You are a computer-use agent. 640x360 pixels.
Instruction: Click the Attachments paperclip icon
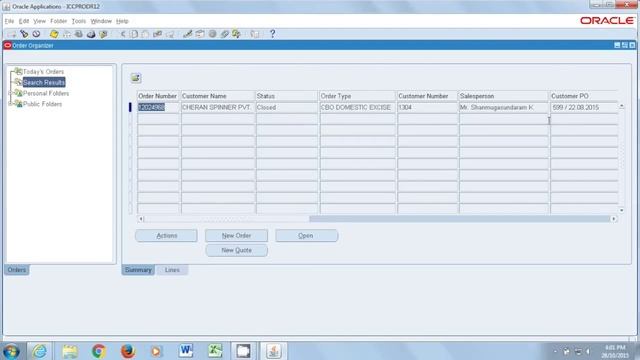tap(224, 34)
